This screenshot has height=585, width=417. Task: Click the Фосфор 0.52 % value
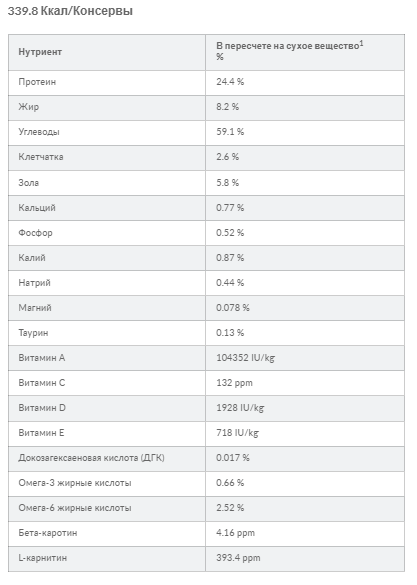tap(230, 233)
